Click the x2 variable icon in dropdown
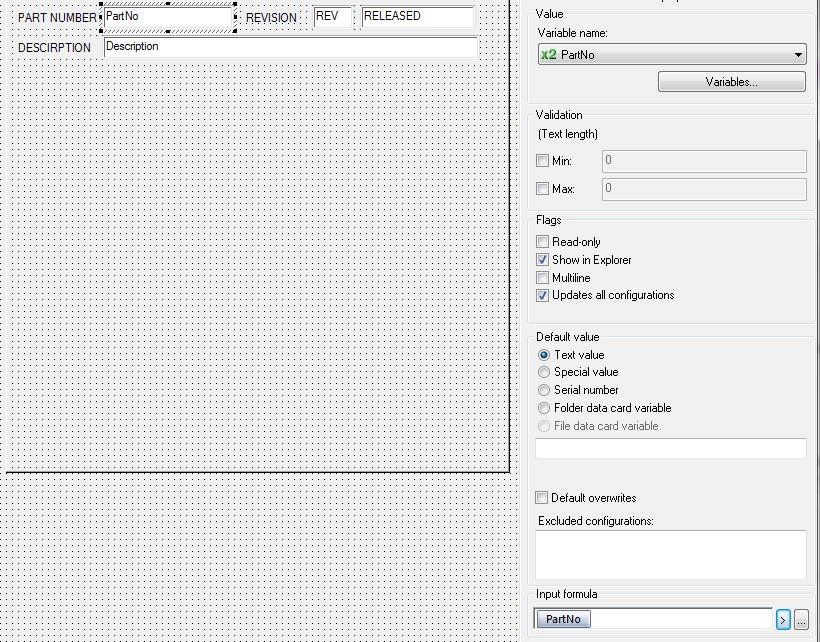820x642 pixels. click(549, 54)
